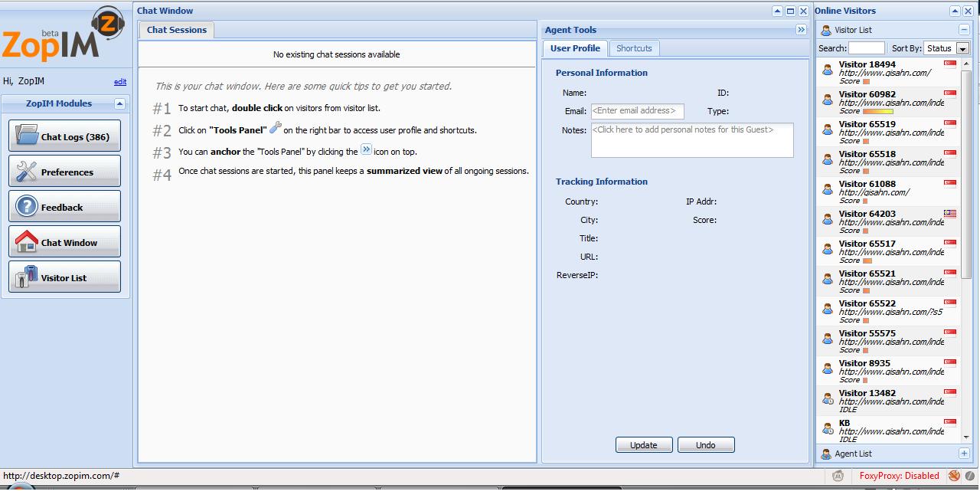
Task: Click avatar icon of Visitor 18494
Action: [x=827, y=70]
